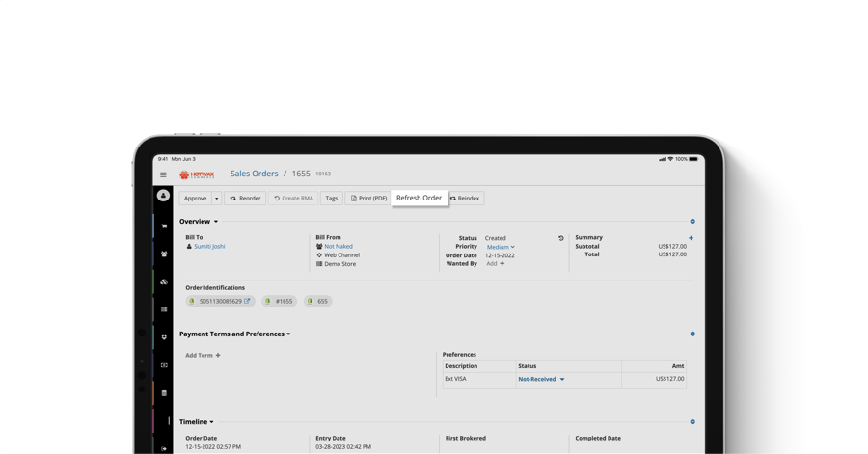This screenshot has width=868, height=454.
Task: Click the status history icon next to Created
Action: [560, 238]
